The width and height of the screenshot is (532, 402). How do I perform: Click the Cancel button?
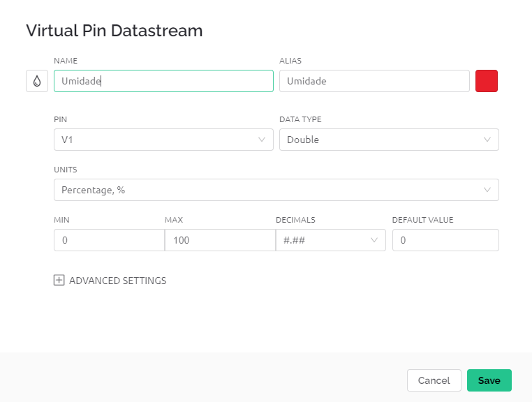[x=434, y=380]
